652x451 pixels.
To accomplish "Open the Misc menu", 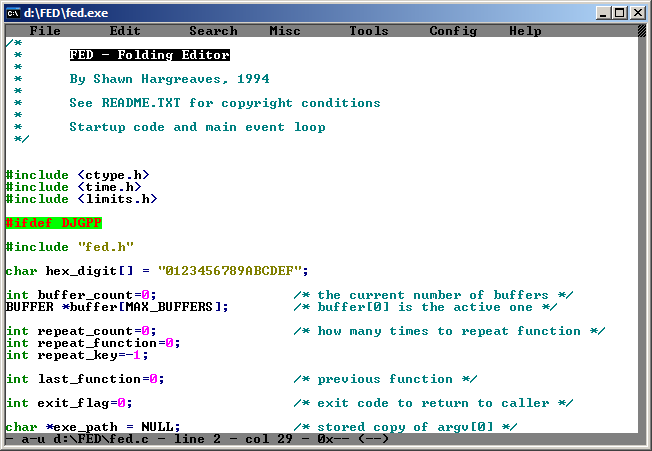I will pyautogui.click(x=285, y=31).
